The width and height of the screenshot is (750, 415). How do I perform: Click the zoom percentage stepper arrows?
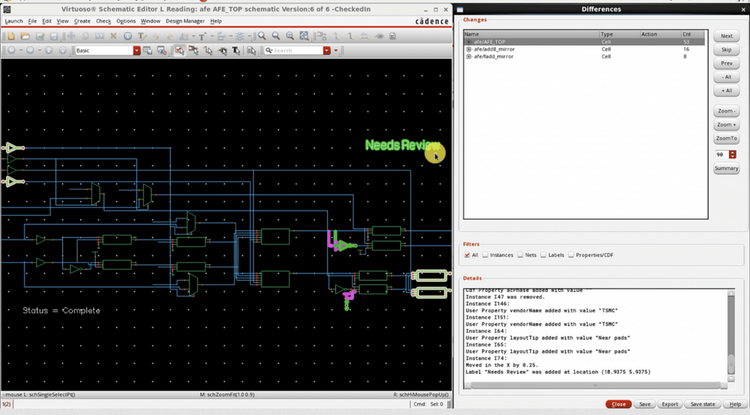point(735,154)
